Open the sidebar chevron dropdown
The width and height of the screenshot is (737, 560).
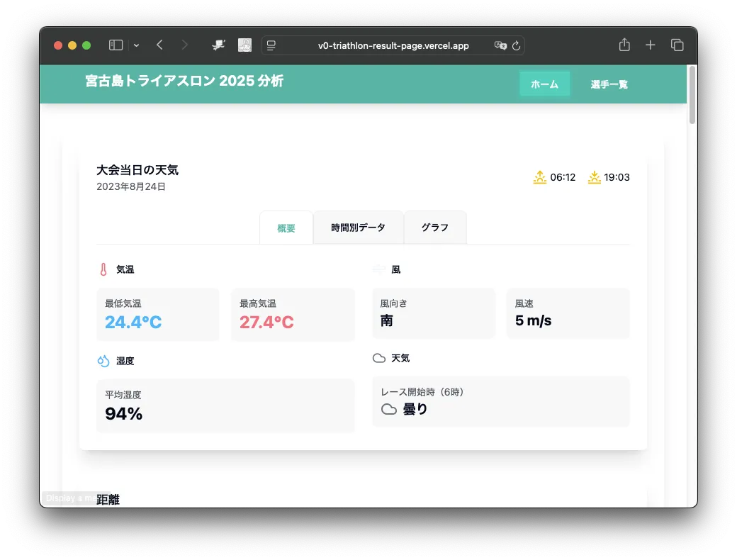point(136,45)
